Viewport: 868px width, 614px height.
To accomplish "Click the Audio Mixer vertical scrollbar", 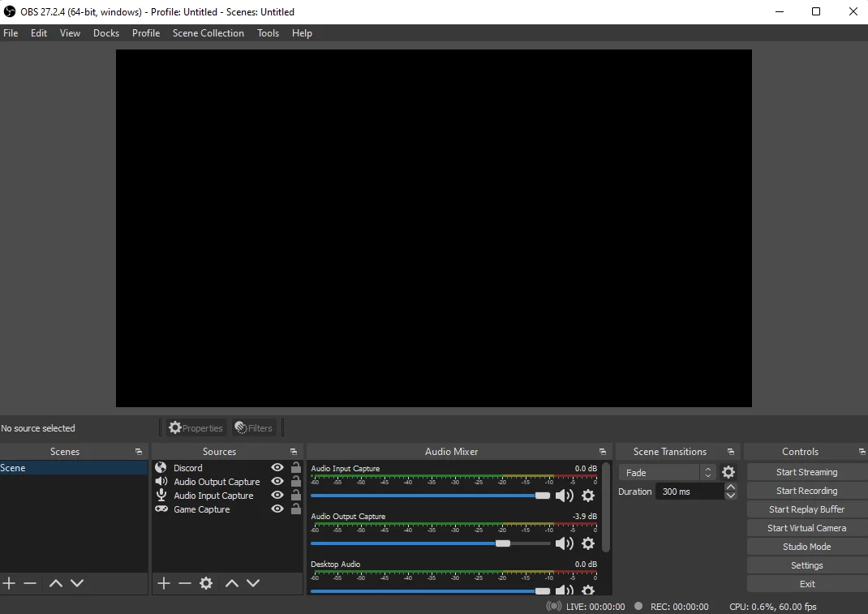I will pos(606,509).
